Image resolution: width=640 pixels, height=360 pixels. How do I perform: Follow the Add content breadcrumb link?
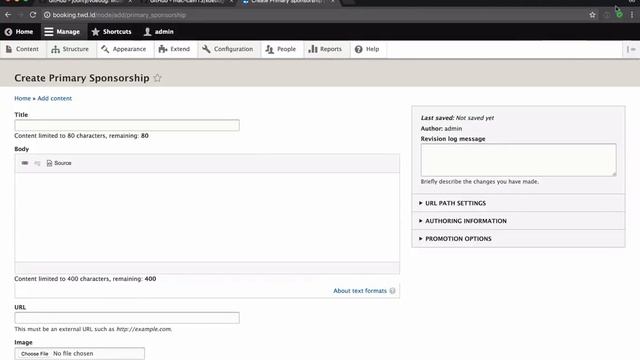tap(55, 98)
